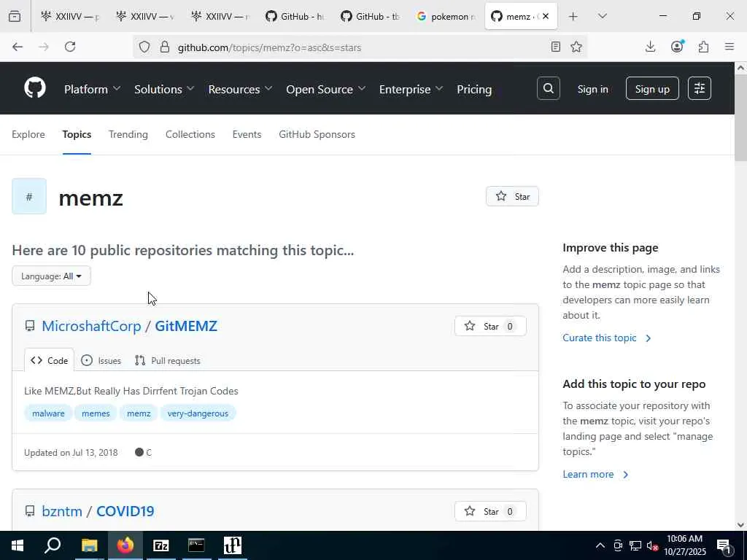Toggle reader view icon in address bar

click(555, 47)
